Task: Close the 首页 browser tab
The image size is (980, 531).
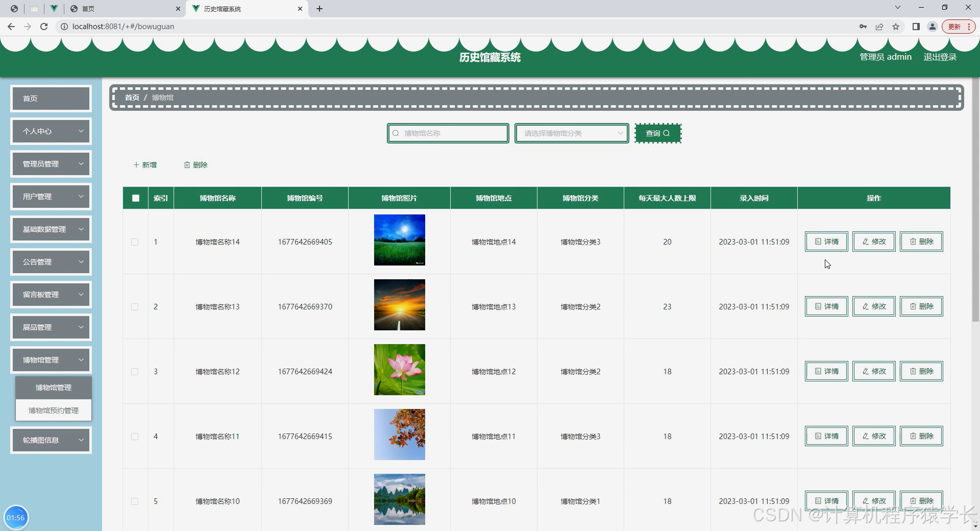Action: coord(178,9)
